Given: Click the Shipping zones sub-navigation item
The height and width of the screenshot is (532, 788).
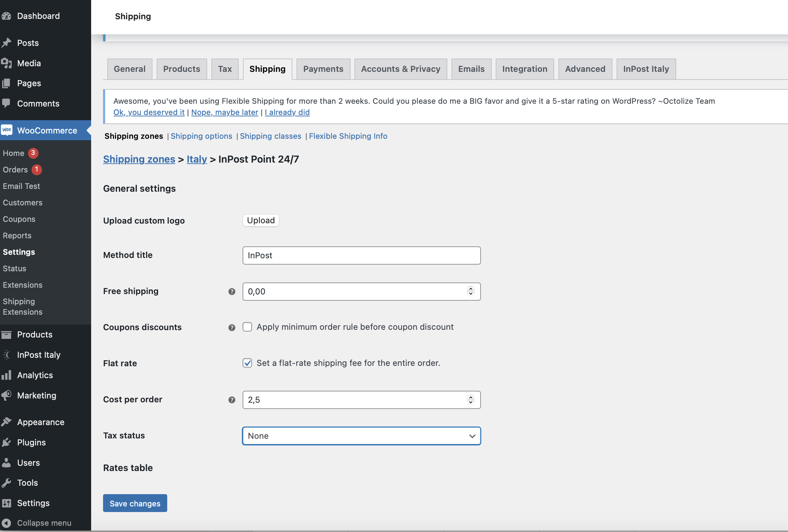Looking at the screenshot, I should [134, 136].
